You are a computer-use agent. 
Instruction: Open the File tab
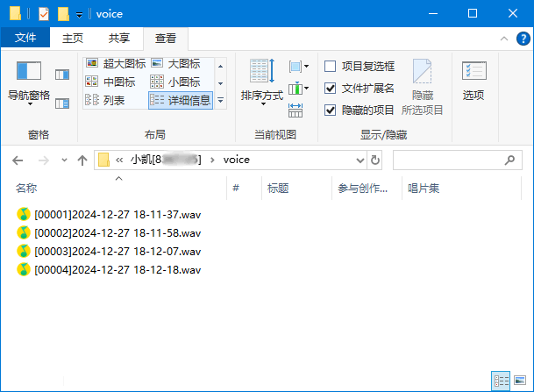(x=25, y=39)
